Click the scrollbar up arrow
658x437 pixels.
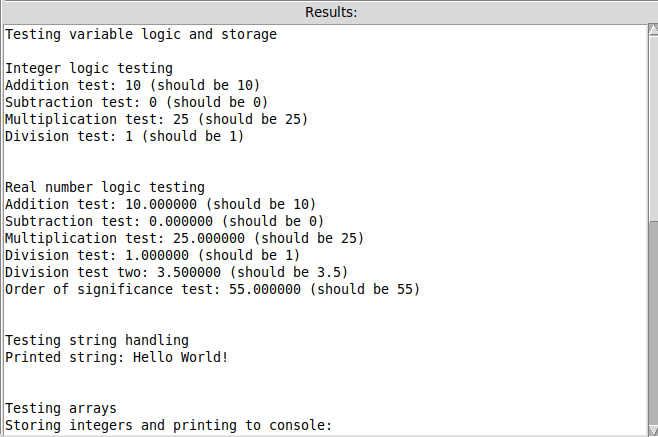coord(651,32)
